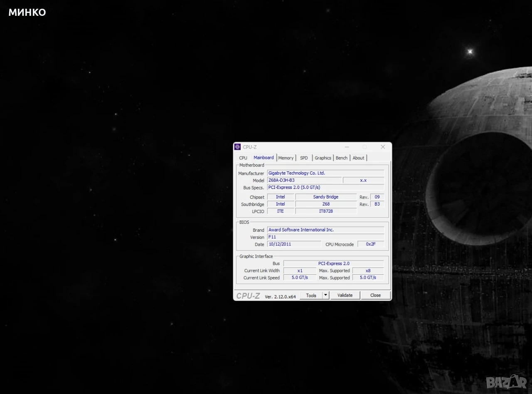The height and width of the screenshot is (394, 532).
Task: Select the Model value Z68A-D3H-B3
Action: point(304,180)
